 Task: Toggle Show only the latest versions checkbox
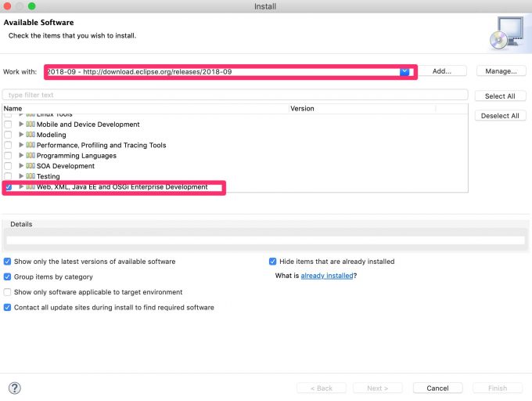coord(8,262)
